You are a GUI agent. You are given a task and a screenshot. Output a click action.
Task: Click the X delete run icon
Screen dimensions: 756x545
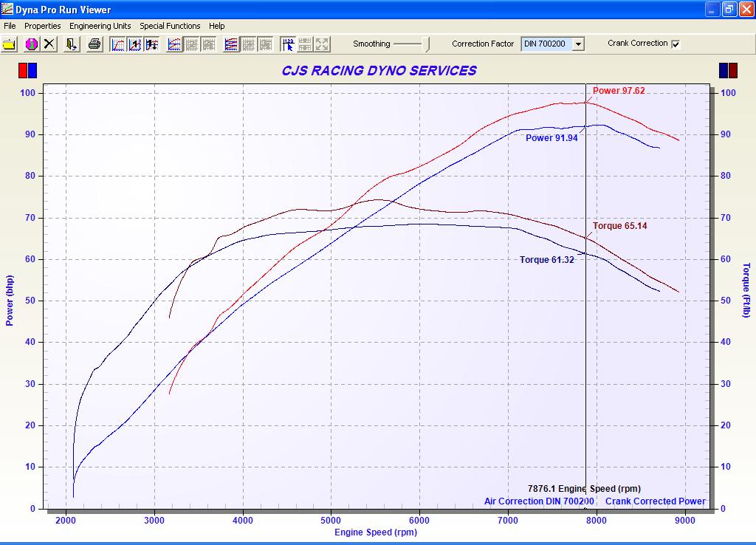click(x=49, y=44)
